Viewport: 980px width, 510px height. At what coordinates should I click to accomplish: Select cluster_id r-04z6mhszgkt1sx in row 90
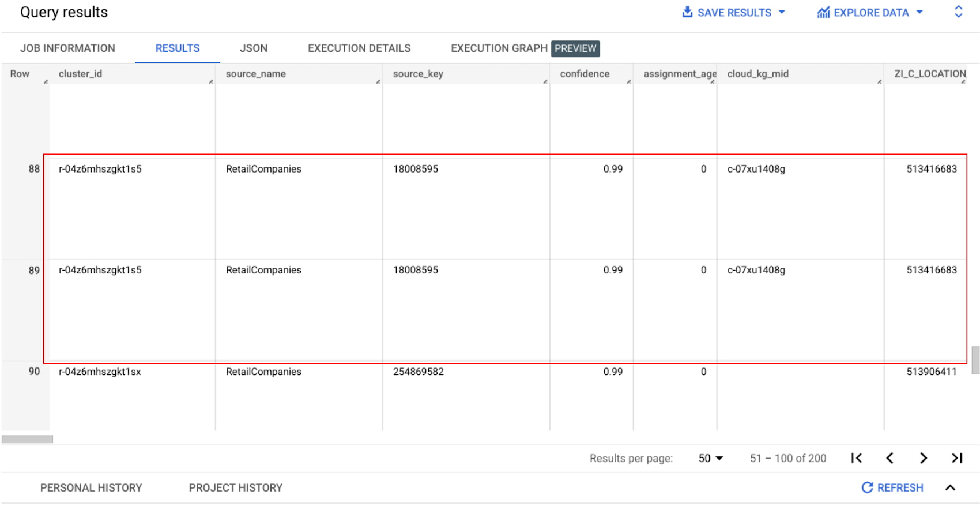[100, 372]
